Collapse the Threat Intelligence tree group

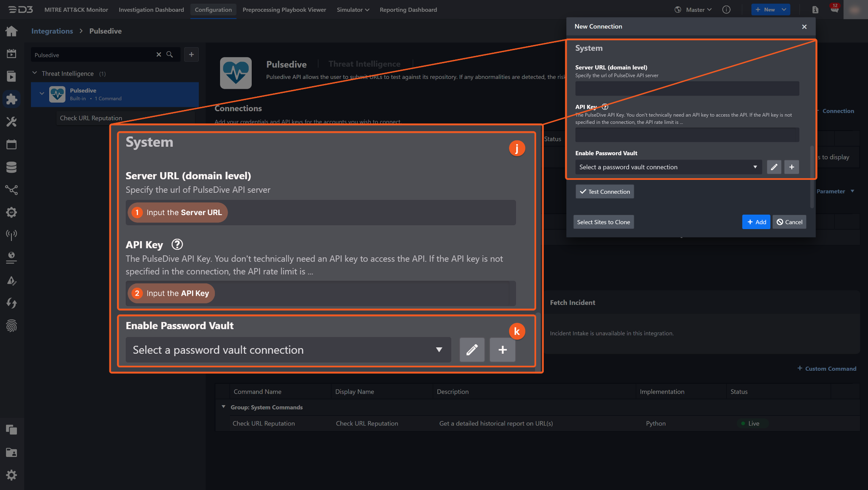click(35, 73)
